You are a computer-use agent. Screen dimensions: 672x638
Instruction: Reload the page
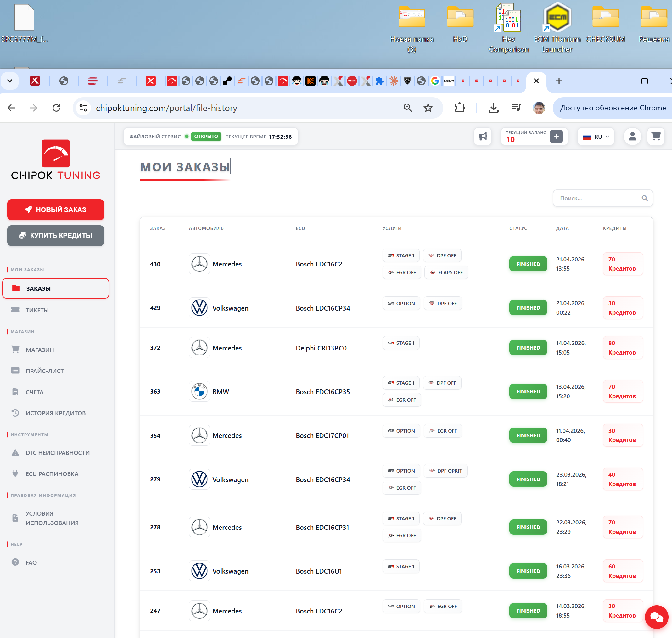[56, 108]
